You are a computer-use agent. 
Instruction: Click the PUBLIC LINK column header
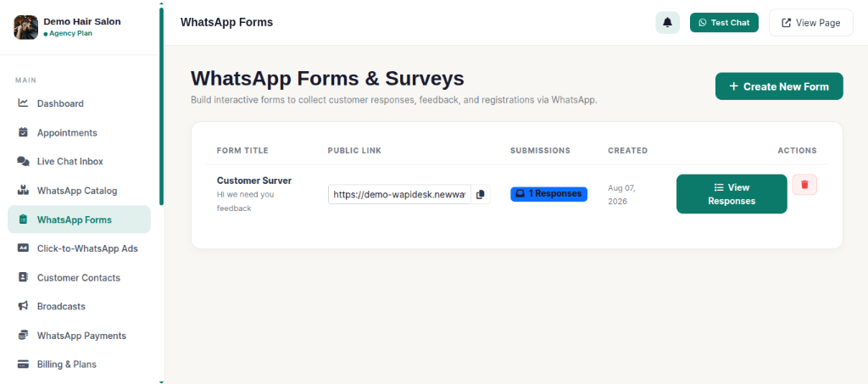354,151
